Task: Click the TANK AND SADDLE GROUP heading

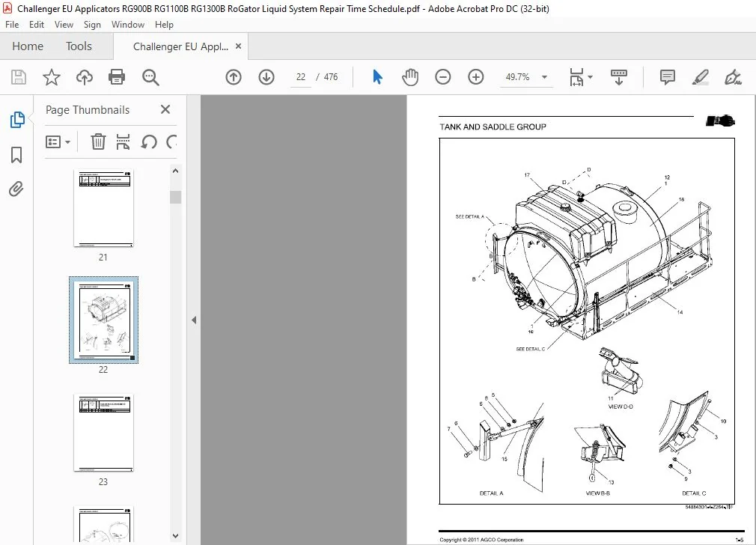Action: pyautogui.click(x=493, y=127)
